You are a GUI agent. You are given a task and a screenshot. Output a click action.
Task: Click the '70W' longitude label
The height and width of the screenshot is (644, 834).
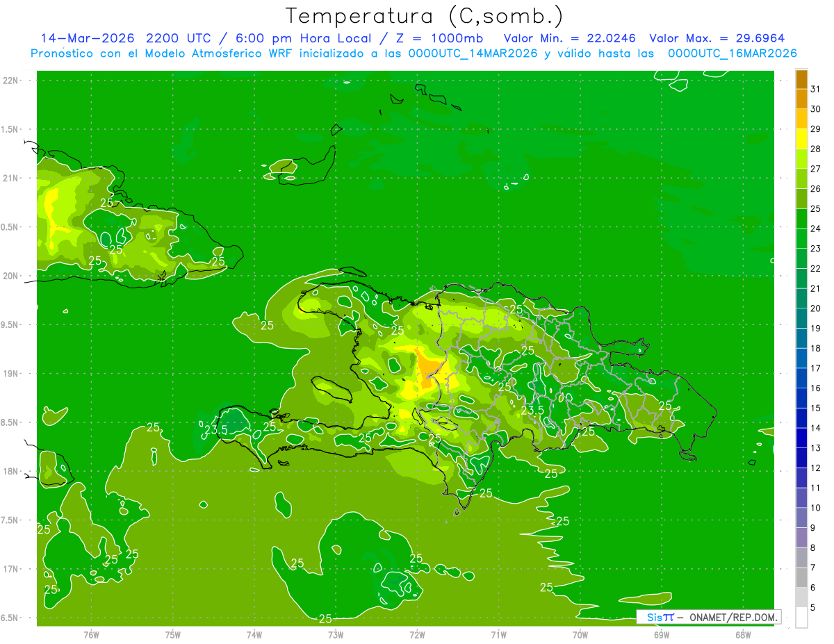point(580,634)
